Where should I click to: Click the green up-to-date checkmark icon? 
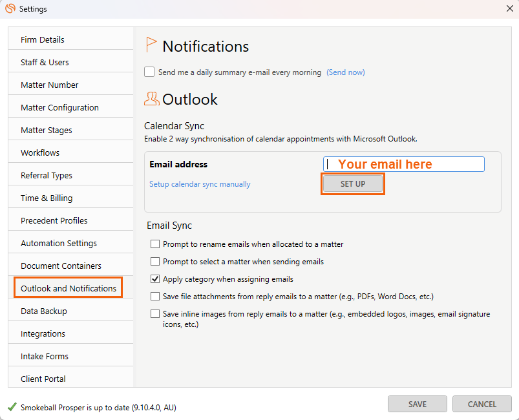(12, 407)
